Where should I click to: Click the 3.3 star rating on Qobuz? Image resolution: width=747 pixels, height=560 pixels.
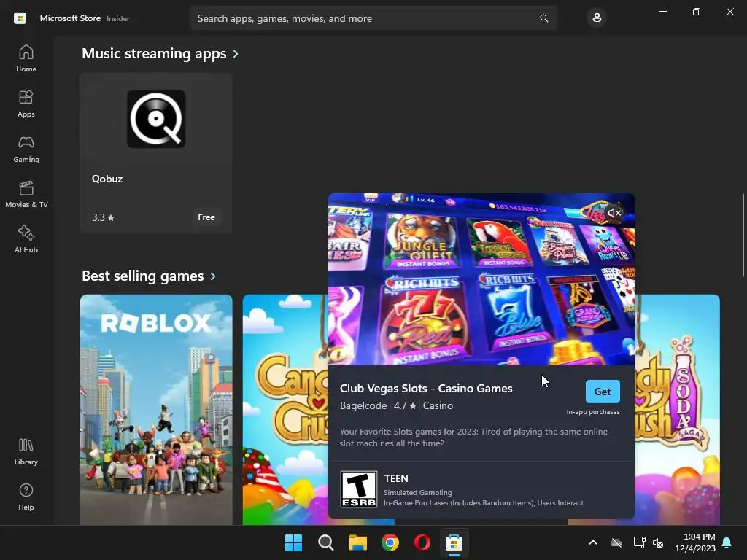coord(103,217)
